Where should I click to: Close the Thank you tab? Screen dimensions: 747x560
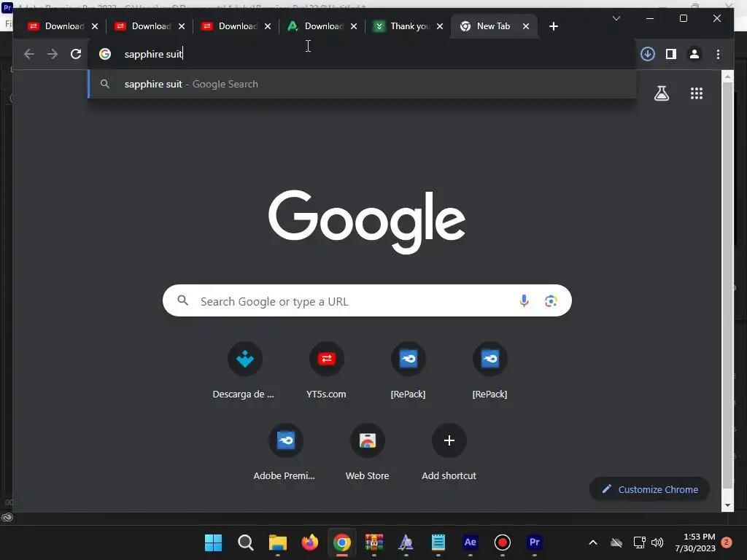pos(440,26)
